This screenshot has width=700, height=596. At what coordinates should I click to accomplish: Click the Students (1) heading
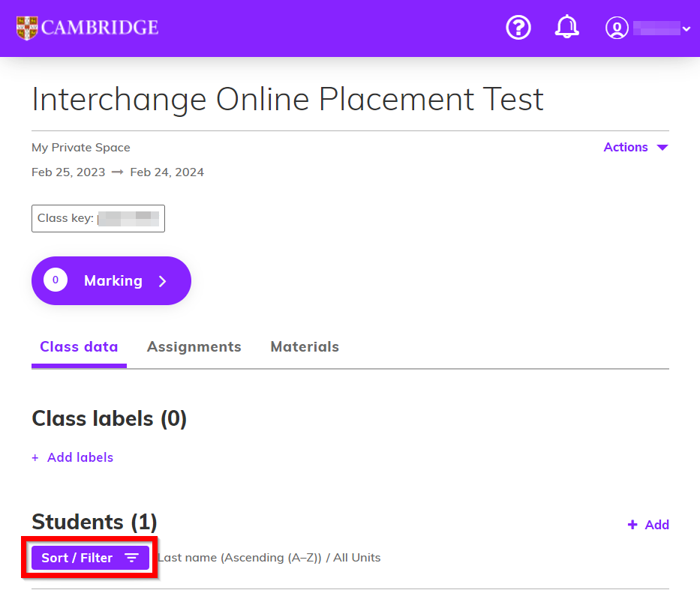pyautogui.click(x=95, y=522)
